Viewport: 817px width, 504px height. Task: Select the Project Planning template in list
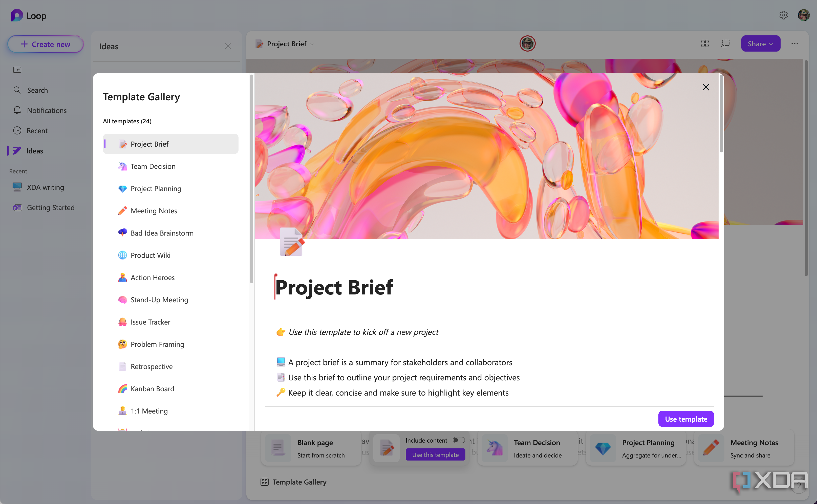(170, 188)
